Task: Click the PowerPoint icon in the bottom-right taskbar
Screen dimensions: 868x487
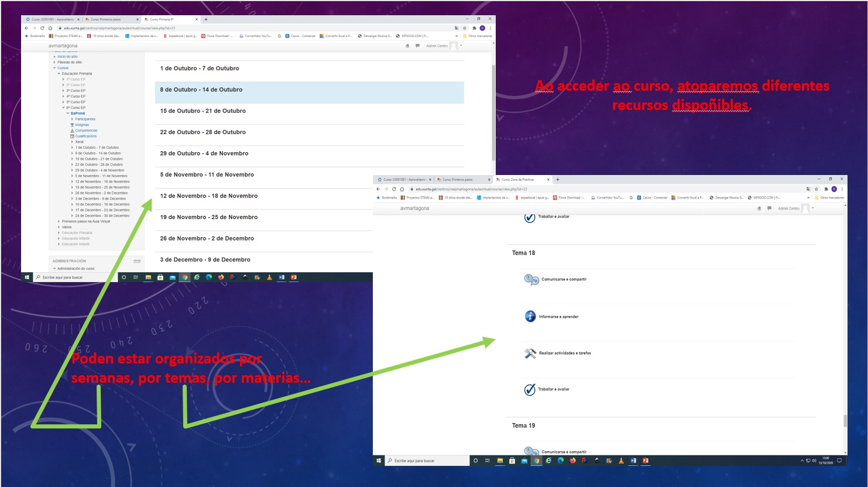Action: (x=645, y=461)
